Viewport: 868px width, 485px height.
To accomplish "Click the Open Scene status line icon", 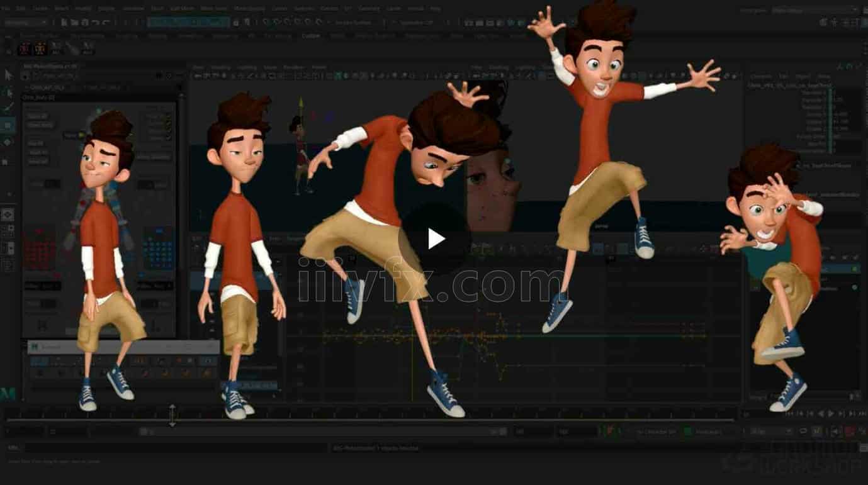I will click(x=75, y=22).
